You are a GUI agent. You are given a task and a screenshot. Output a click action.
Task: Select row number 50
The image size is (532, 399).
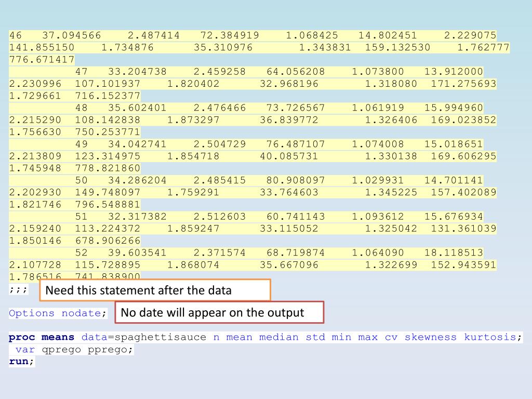(82, 180)
